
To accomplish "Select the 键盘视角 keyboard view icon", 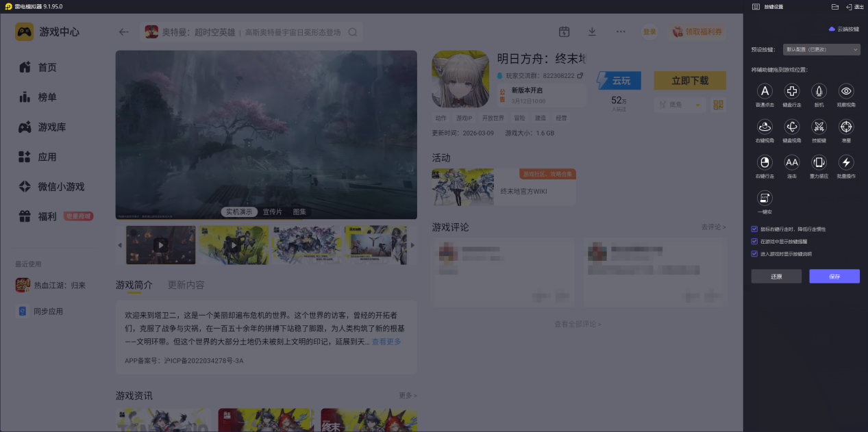I will click(792, 127).
